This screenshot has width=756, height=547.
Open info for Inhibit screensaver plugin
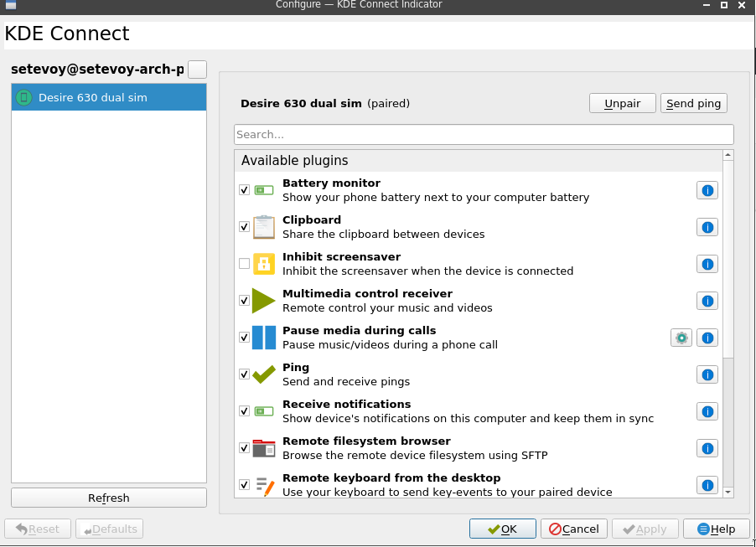[707, 264]
